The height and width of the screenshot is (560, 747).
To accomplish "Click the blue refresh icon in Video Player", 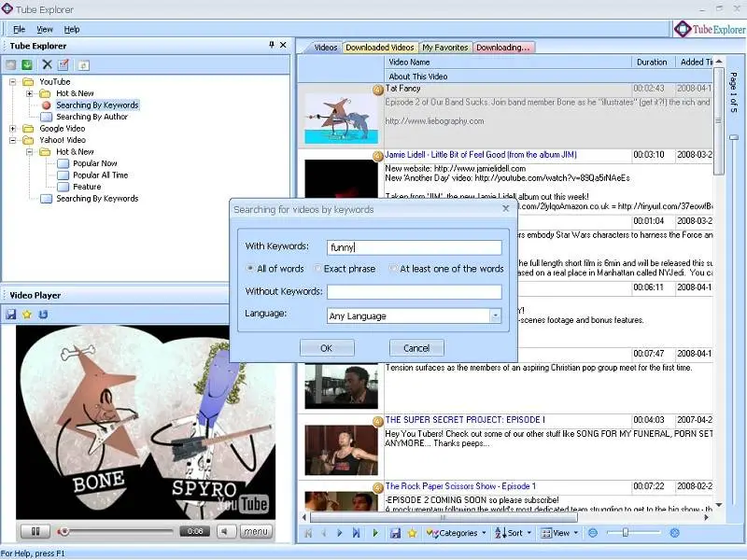I will (43, 315).
